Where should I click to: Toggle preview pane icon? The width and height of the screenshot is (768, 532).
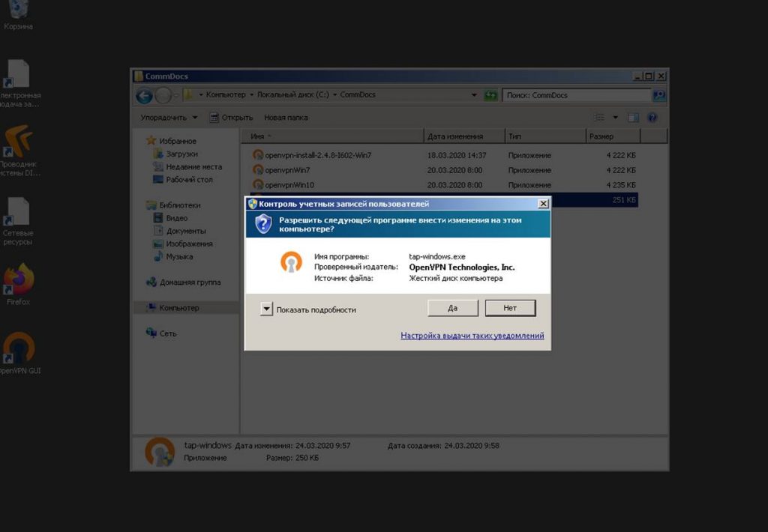pos(633,118)
